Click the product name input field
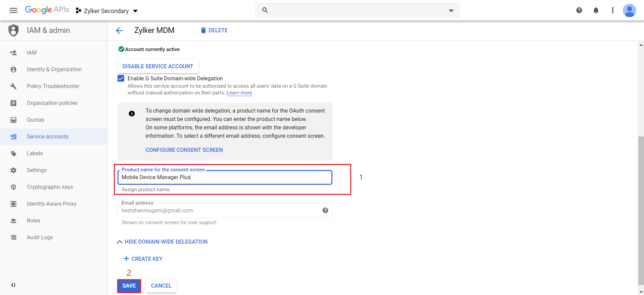 pyautogui.click(x=225, y=177)
